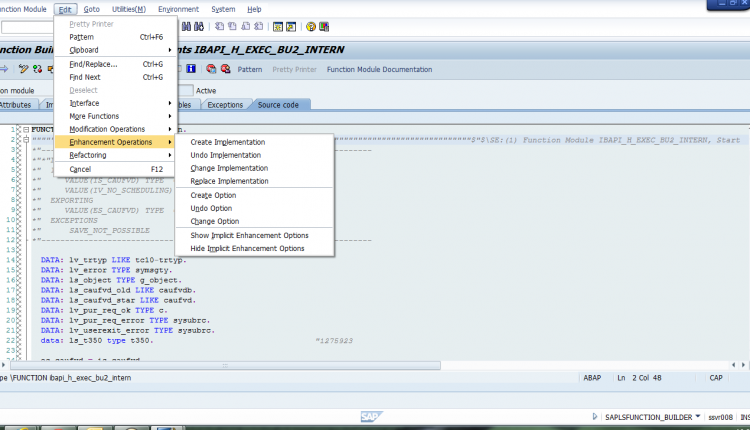Click the Set External Breakpoint stop icon with person
This screenshot has width=750, height=430.
tap(225, 69)
